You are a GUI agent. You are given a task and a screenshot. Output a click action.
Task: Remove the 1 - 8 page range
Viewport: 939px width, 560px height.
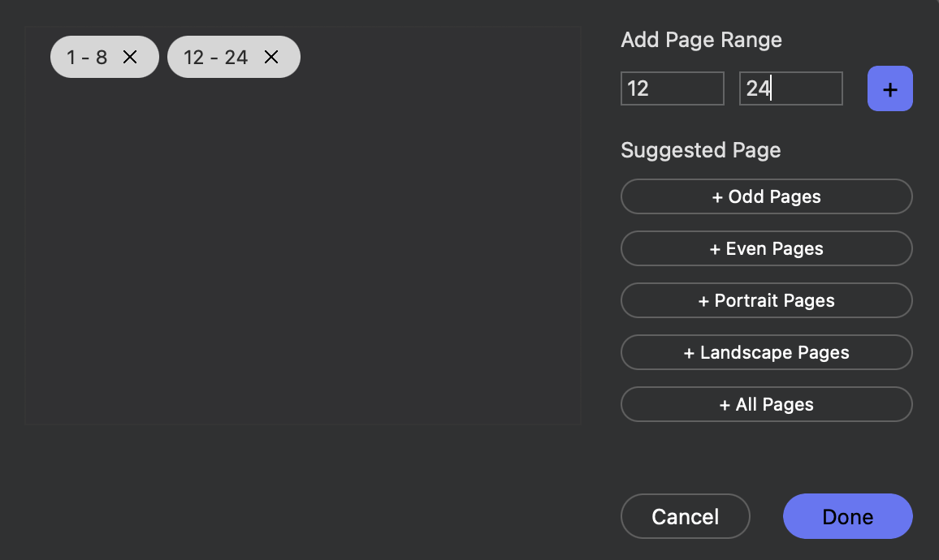(130, 57)
